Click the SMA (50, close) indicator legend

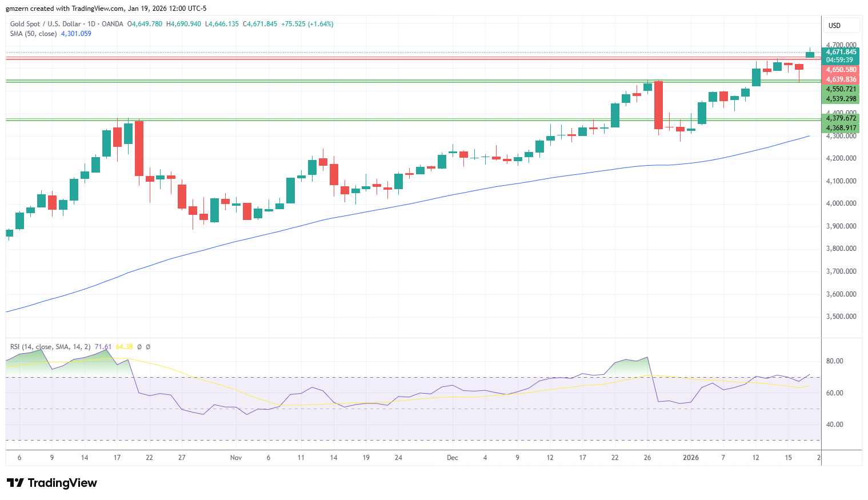(x=34, y=34)
